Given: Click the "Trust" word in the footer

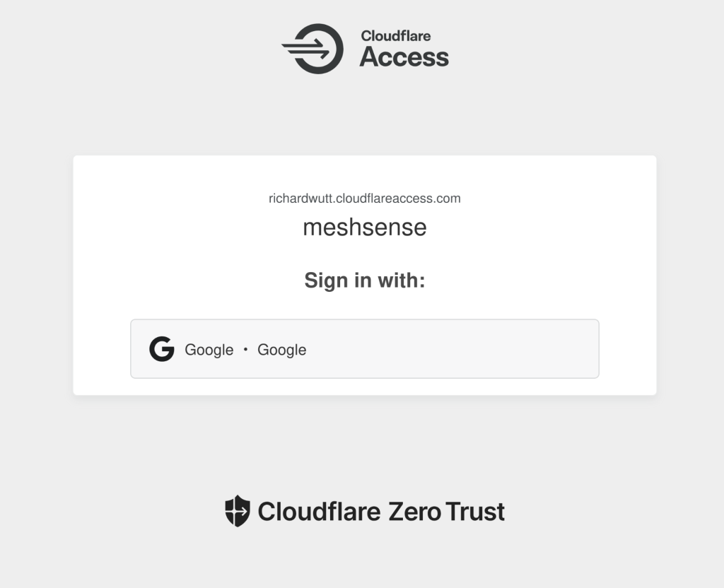Looking at the screenshot, I should click(x=475, y=511).
